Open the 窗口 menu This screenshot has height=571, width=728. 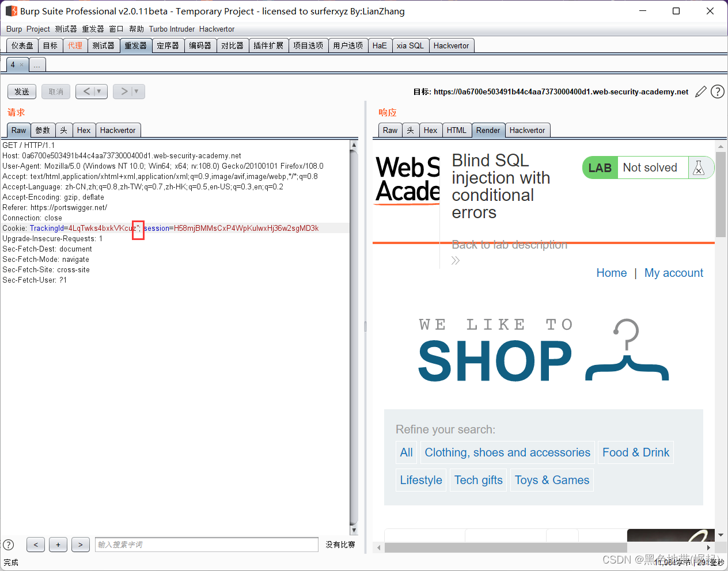(116, 29)
